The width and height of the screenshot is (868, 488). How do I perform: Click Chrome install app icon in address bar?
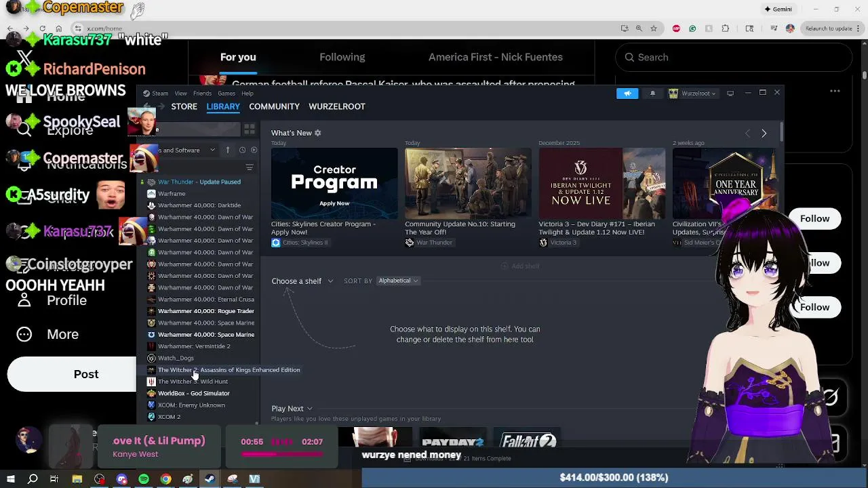(x=625, y=28)
